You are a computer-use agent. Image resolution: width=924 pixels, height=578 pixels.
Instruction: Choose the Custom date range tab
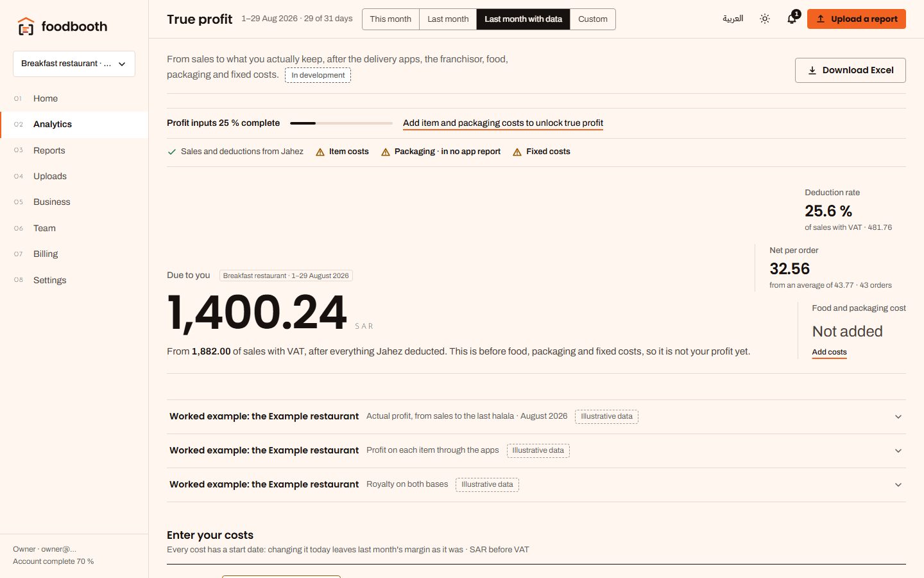click(593, 19)
